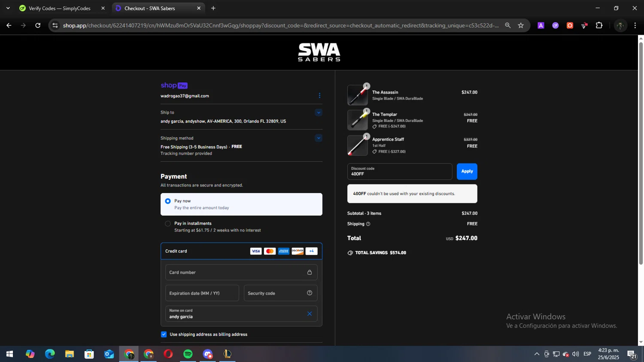Viewport: 644px width, 362px height.
Task: Go back to the previous page
Action: (9, 25)
